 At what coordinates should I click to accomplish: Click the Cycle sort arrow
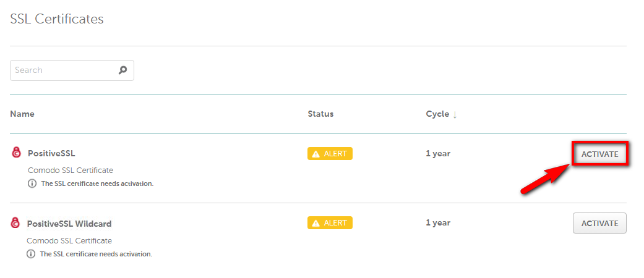pyautogui.click(x=455, y=114)
